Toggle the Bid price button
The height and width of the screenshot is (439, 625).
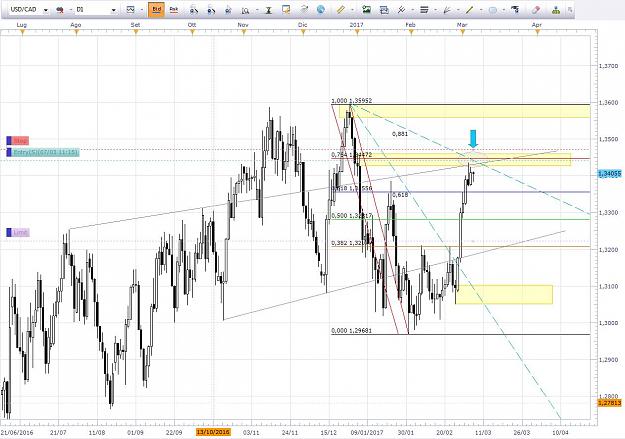click(x=156, y=10)
